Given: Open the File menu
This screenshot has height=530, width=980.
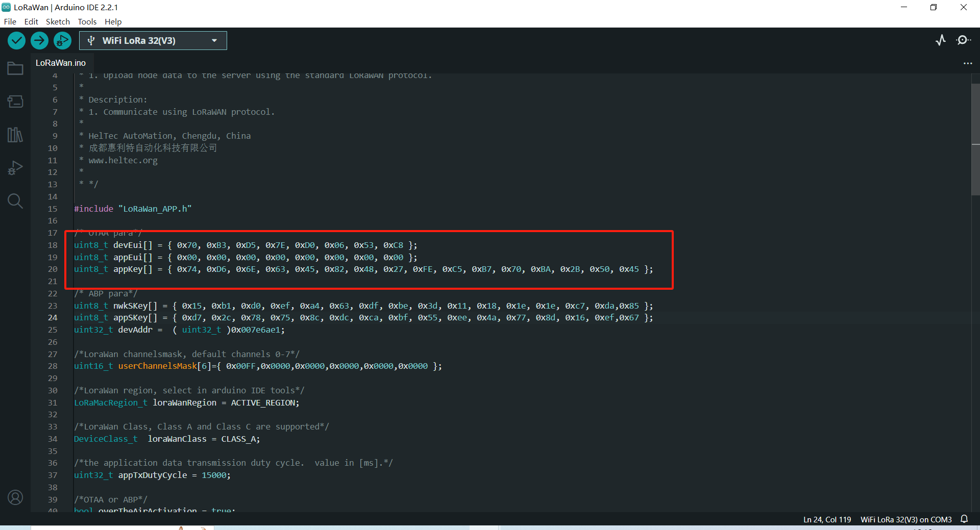Looking at the screenshot, I should pyautogui.click(x=10, y=21).
